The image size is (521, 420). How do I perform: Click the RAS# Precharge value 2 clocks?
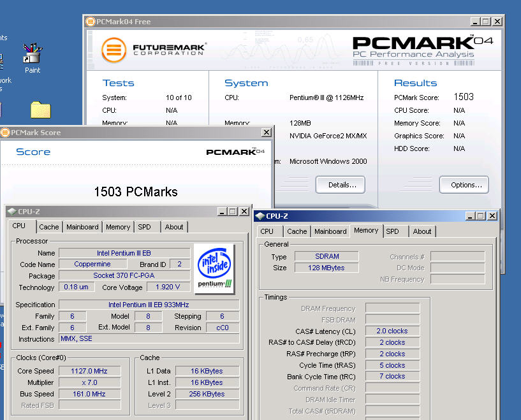pyautogui.click(x=392, y=354)
